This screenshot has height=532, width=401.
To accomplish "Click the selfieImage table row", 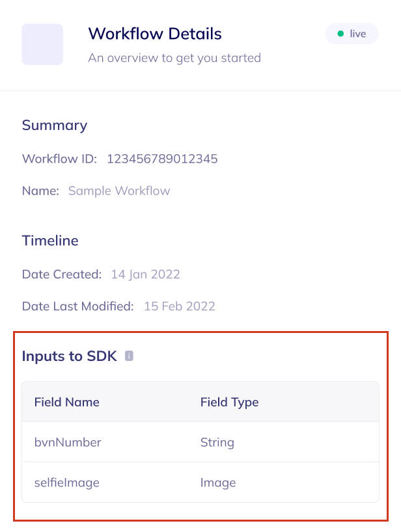I will (66, 483).
